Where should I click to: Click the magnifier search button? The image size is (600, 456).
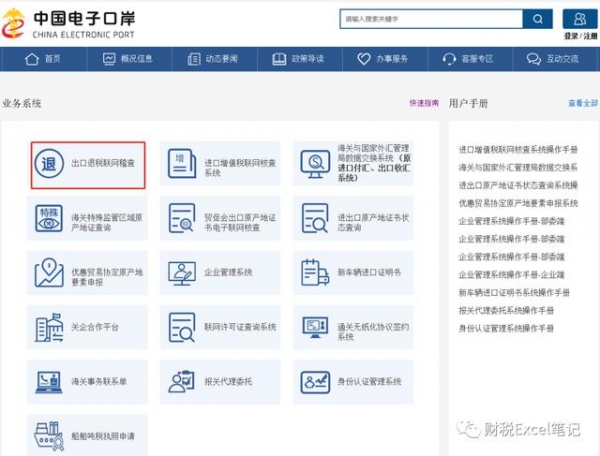[537, 19]
